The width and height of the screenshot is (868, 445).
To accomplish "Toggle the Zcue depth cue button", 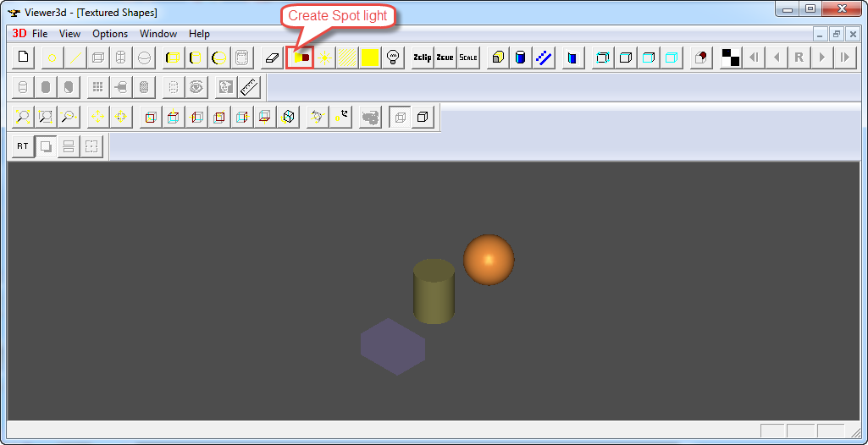I will click(445, 58).
